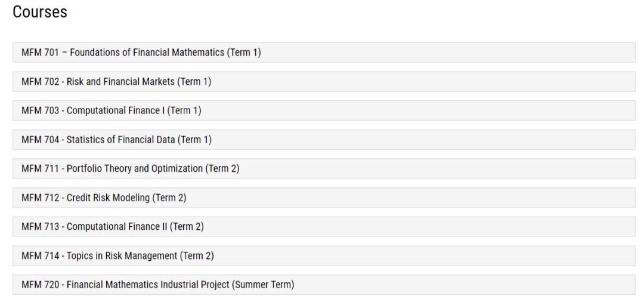This screenshot has height=302, width=644.
Task: Click the Courses heading
Action: (40, 12)
